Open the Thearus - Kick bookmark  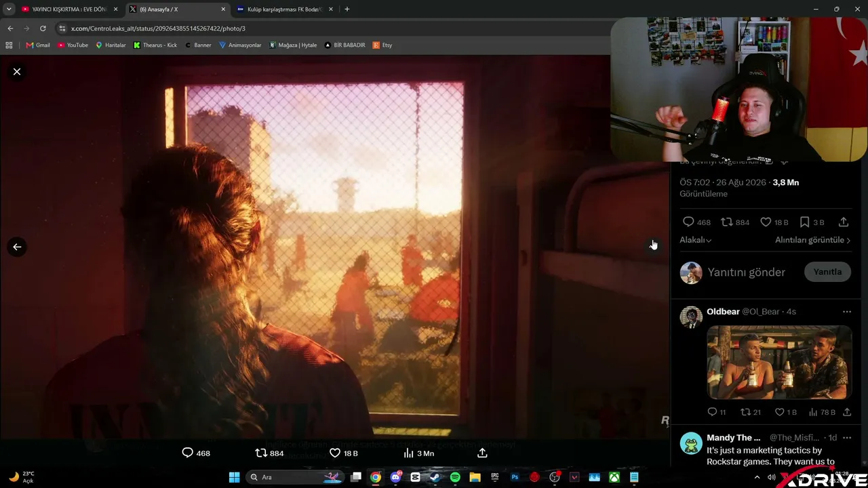[155, 45]
